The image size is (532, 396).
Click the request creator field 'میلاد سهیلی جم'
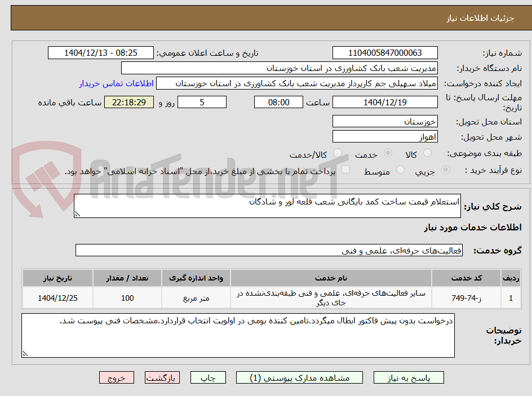(297, 83)
